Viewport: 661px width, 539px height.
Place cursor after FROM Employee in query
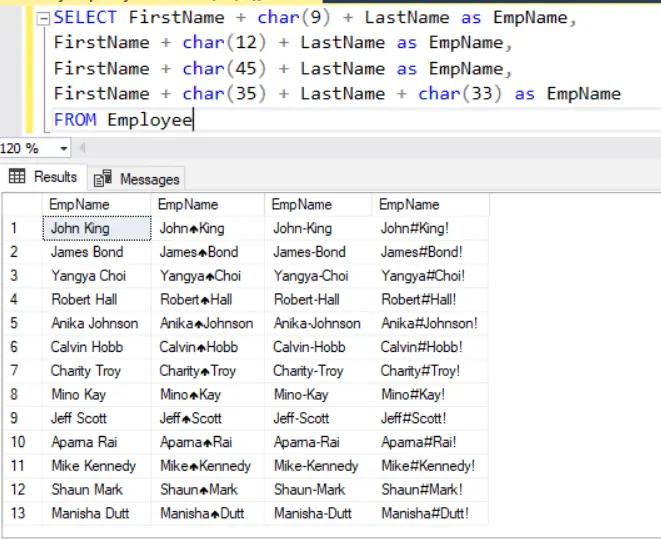click(193, 120)
